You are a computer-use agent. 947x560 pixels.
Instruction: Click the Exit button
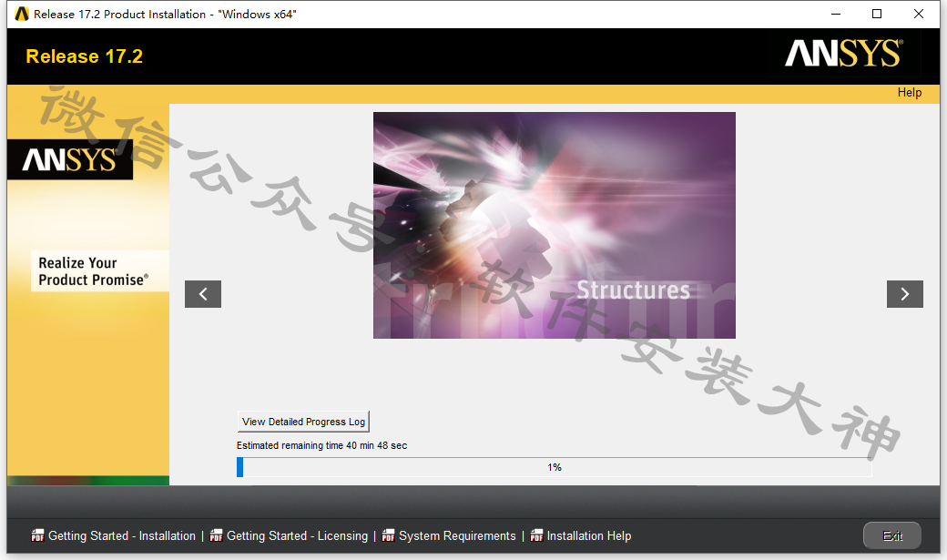[x=892, y=535]
